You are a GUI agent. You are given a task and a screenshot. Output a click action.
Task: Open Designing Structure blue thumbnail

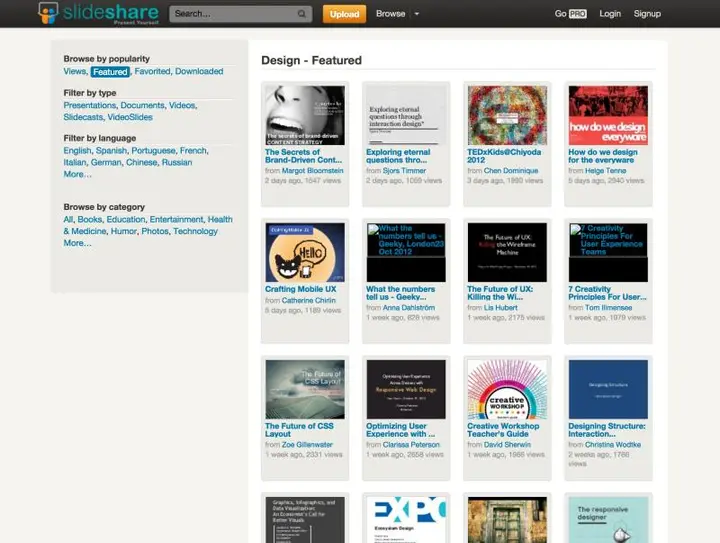[x=608, y=389]
